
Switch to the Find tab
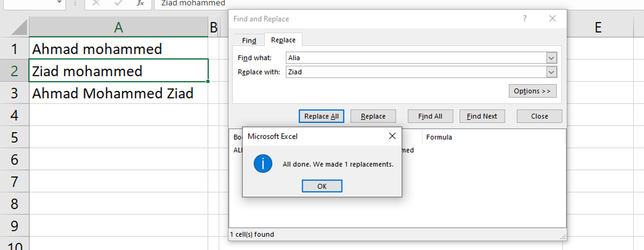tap(249, 40)
